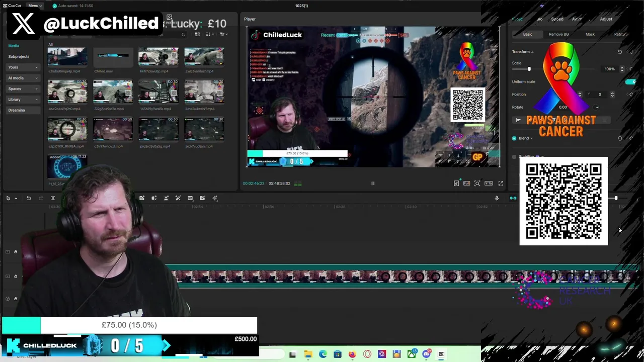Screen dimensions: 644x362
Task: Open Opera browser from the taskbar
Action: (x=367, y=354)
